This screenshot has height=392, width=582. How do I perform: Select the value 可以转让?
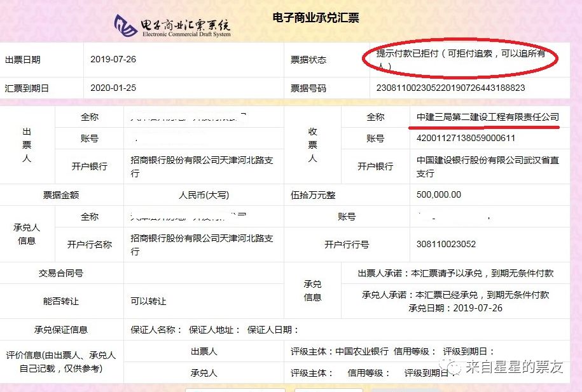[148, 302]
